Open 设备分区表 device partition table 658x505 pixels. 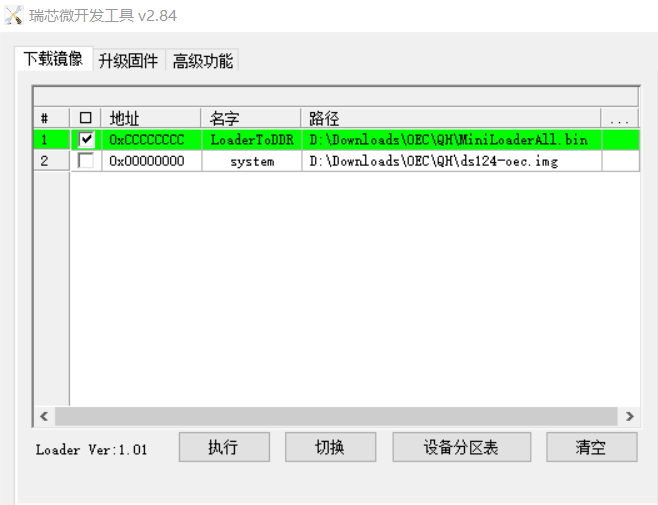pyautogui.click(x=460, y=448)
